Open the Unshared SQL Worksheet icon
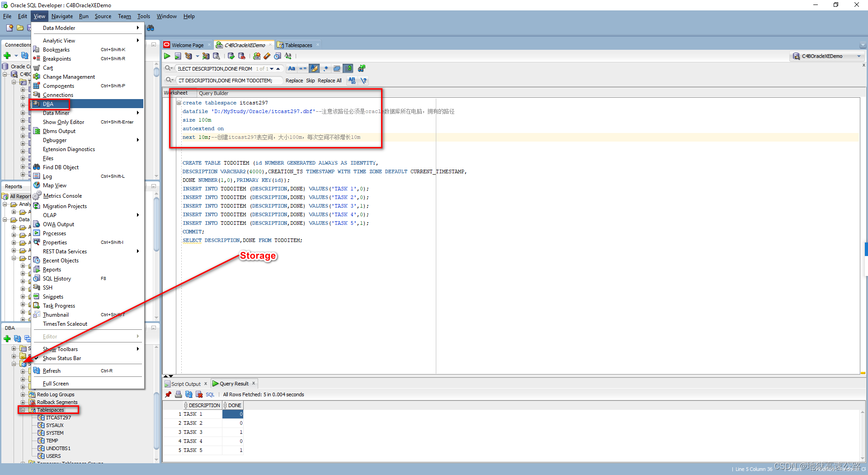Viewport: 868px width, 475px height. click(x=257, y=56)
